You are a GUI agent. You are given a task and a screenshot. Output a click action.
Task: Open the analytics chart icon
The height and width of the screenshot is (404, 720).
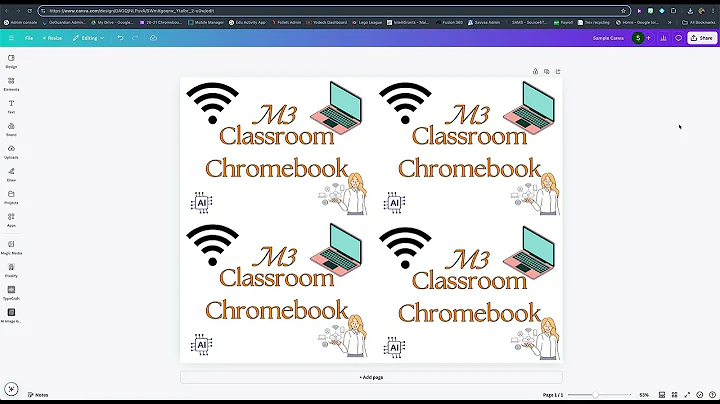click(x=664, y=38)
